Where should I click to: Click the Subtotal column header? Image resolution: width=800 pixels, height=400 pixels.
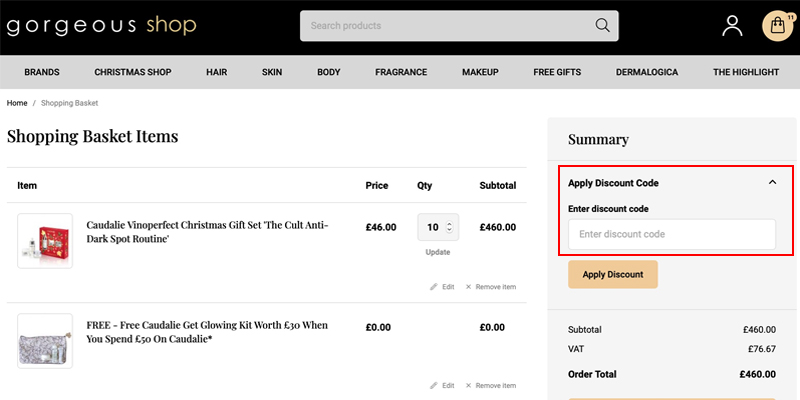click(497, 186)
